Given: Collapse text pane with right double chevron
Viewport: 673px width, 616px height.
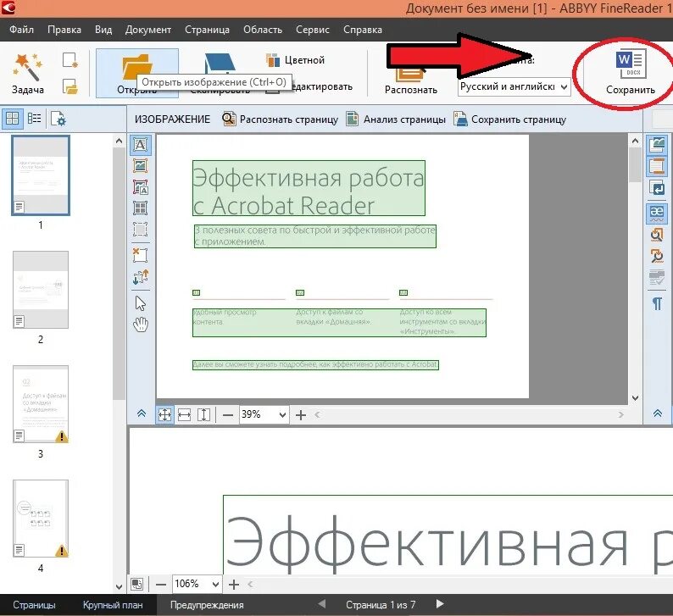Looking at the screenshot, I should click(x=657, y=413).
